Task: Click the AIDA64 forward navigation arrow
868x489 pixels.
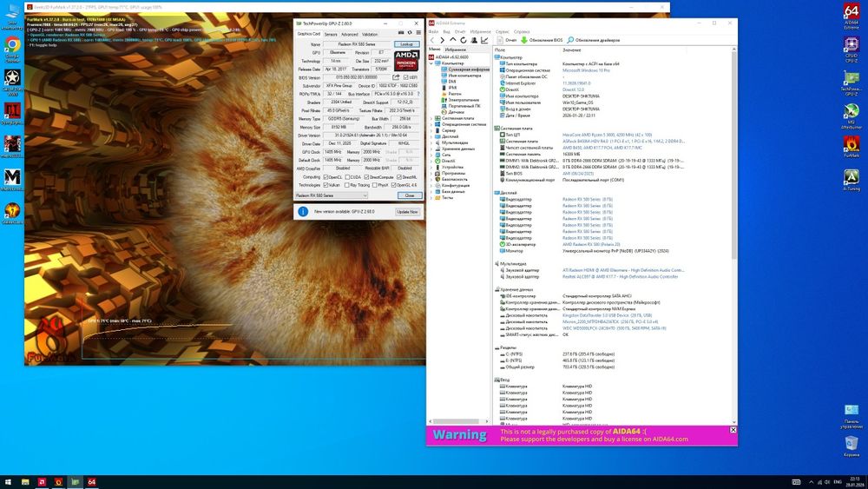Action: click(x=442, y=41)
